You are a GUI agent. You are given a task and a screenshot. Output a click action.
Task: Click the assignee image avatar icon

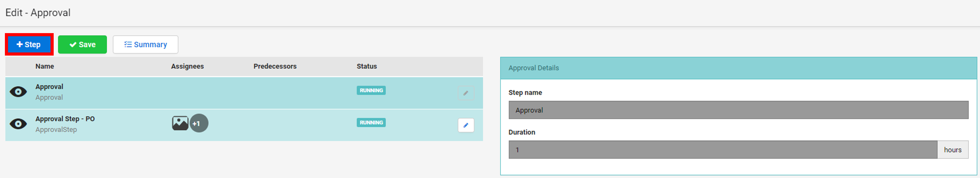(180, 123)
